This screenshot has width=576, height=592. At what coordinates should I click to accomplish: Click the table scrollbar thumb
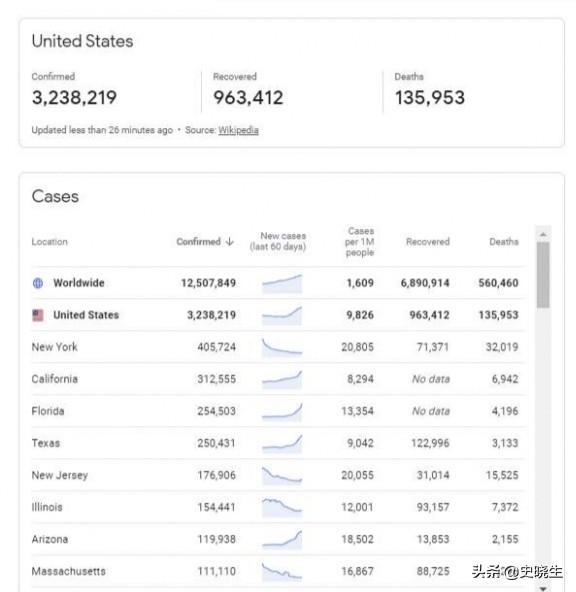pos(543,275)
